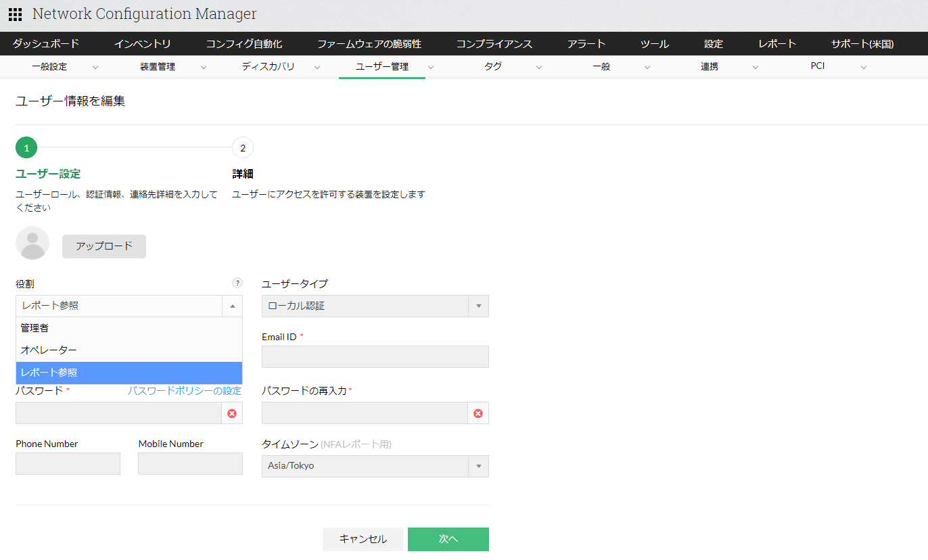Image resolution: width=928 pixels, height=560 pixels.
Task: Switch to the タグ tab
Action: coord(493,67)
